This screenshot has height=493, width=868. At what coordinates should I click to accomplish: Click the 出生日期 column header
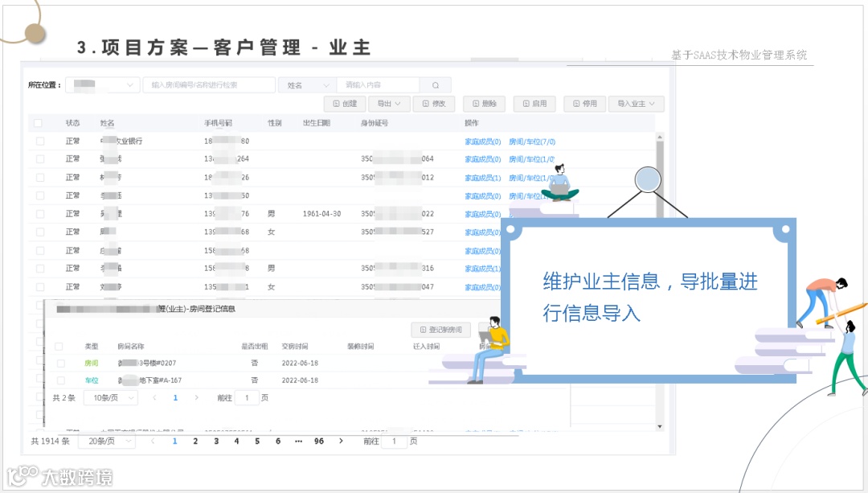317,123
